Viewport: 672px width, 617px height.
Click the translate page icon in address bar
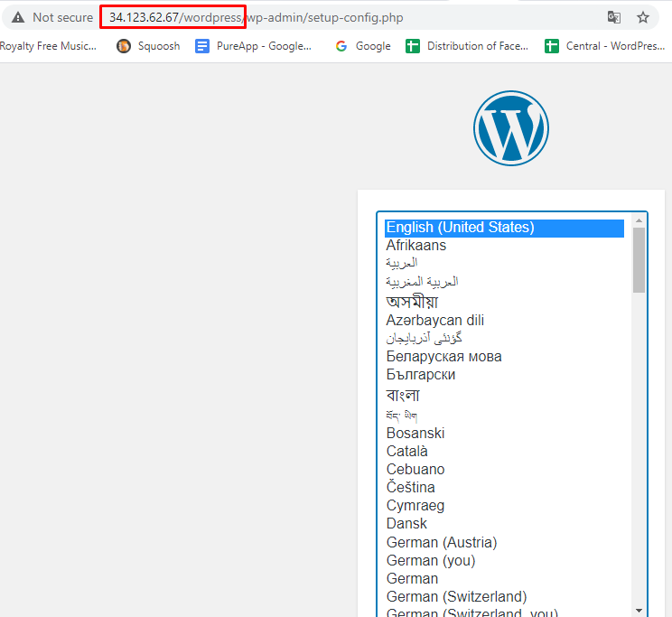613,17
